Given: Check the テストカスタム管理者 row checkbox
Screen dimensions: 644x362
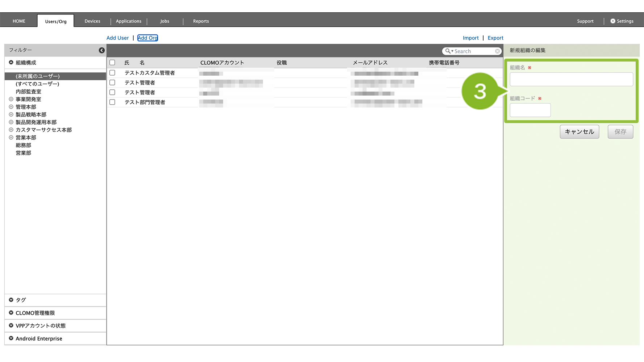Looking at the screenshot, I should (112, 73).
